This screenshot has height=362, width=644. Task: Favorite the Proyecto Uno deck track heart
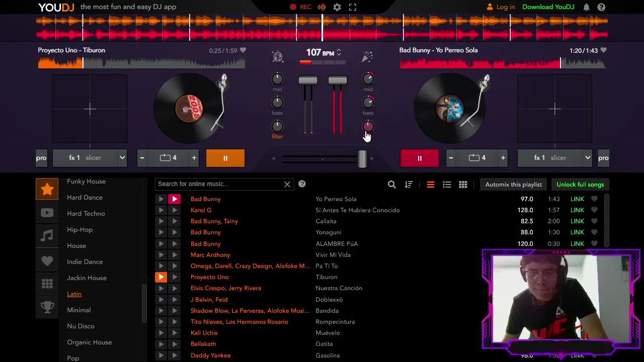pyautogui.click(x=243, y=50)
